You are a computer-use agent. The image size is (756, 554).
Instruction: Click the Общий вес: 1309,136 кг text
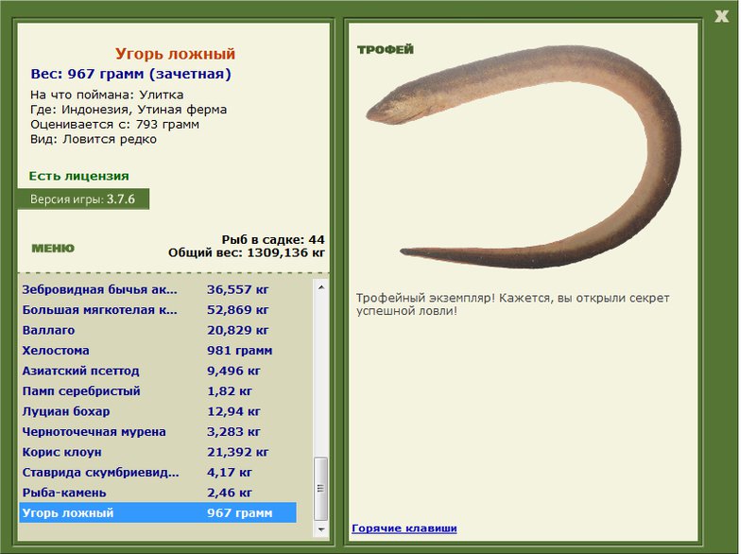tap(247, 252)
